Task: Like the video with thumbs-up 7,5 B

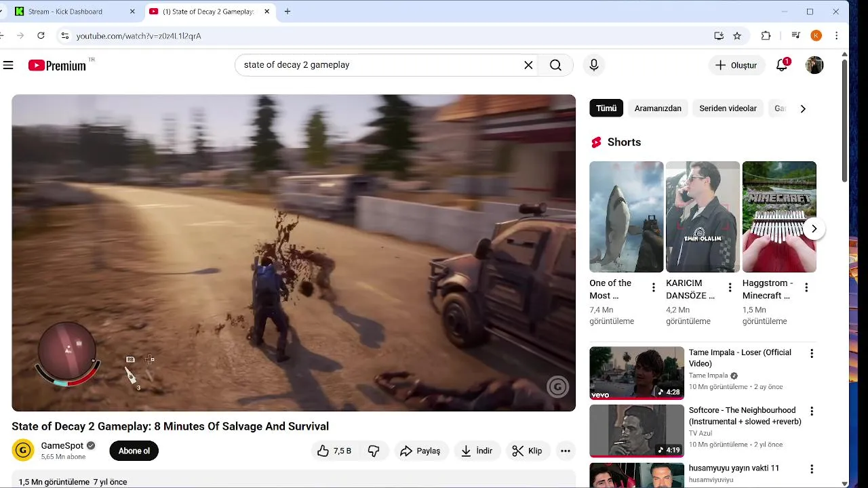Action: pos(335,451)
